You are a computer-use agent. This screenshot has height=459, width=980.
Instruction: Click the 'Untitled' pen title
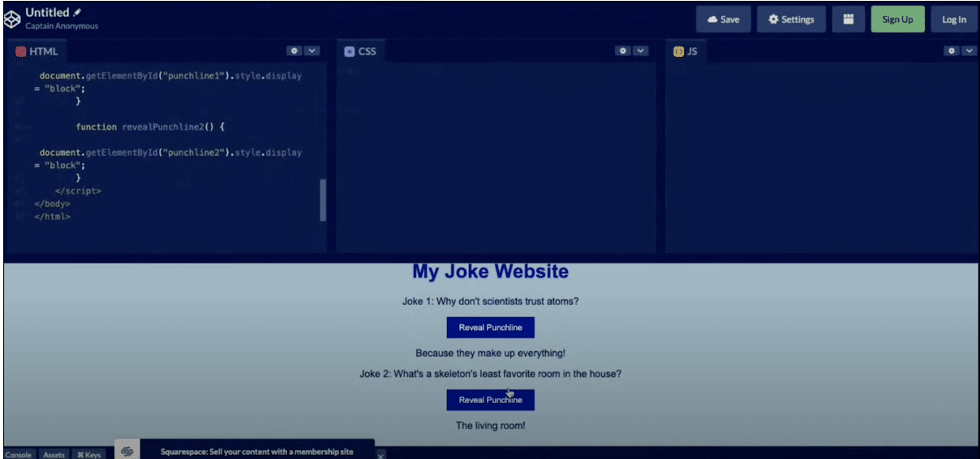[x=47, y=13]
